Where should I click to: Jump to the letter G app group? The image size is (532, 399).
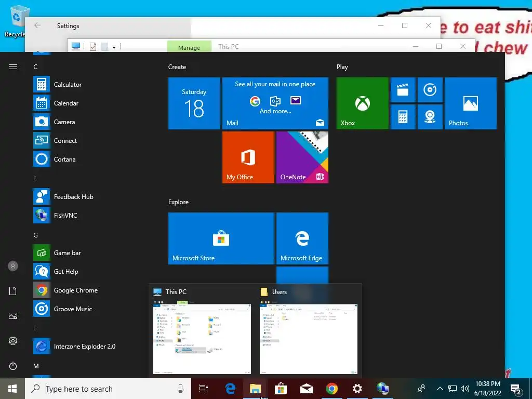pyautogui.click(x=36, y=235)
